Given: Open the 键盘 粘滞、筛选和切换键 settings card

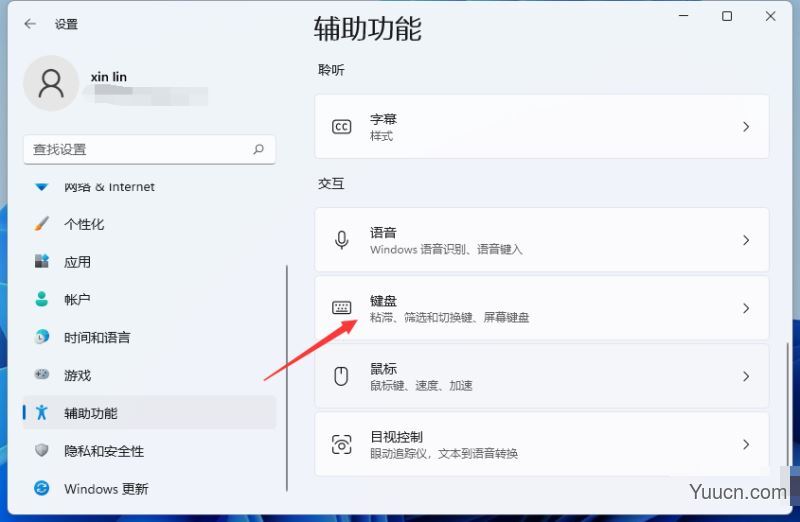Looking at the screenshot, I should click(x=542, y=308).
